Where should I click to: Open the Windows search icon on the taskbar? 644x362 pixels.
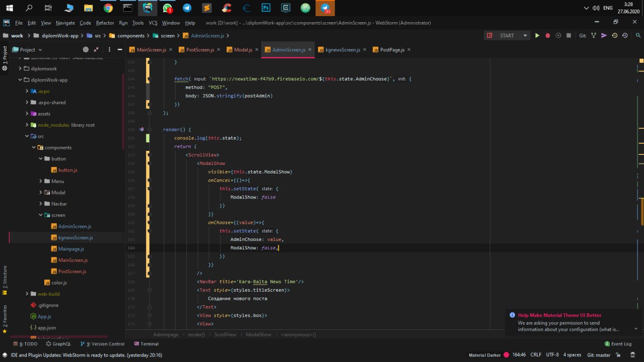click(x=29, y=8)
